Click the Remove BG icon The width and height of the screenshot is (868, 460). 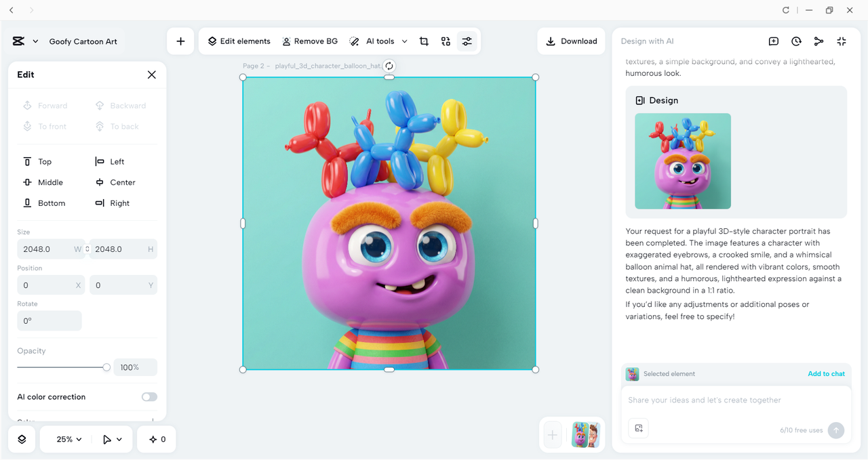click(288, 41)
